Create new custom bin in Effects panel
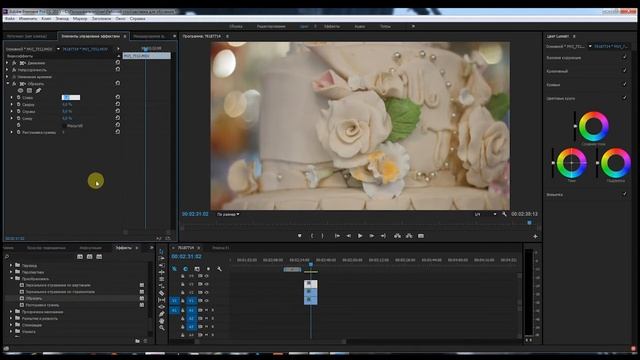Screen dimensions: 640x360 coord(137,341)
